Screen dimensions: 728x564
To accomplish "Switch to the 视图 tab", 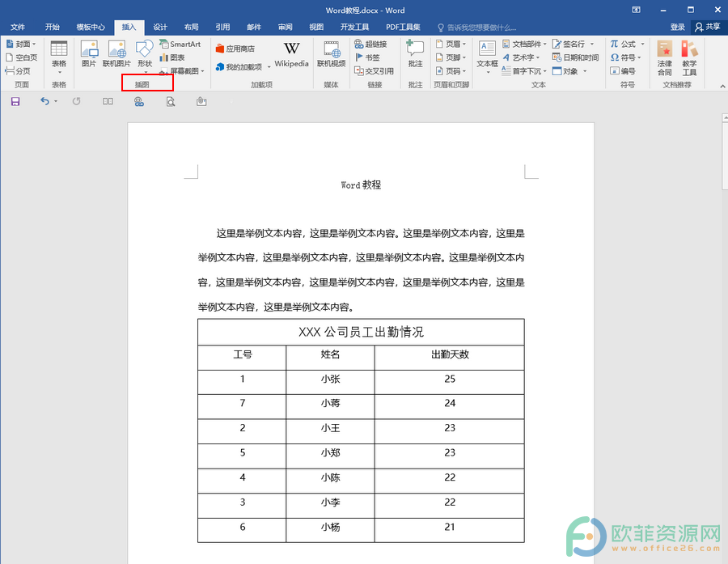I will point(316,27).
